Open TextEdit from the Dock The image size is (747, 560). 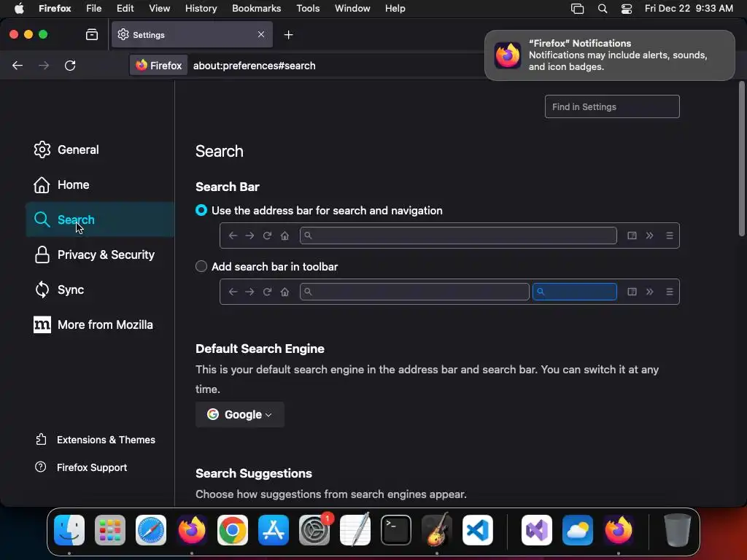tap(355, 530)
